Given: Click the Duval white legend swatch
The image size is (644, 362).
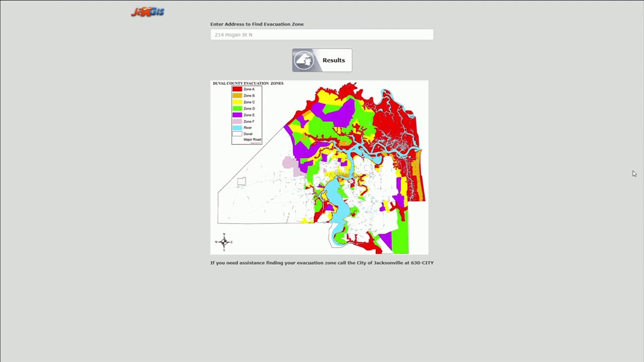Looking at the screenshot, I should [237, 134].
